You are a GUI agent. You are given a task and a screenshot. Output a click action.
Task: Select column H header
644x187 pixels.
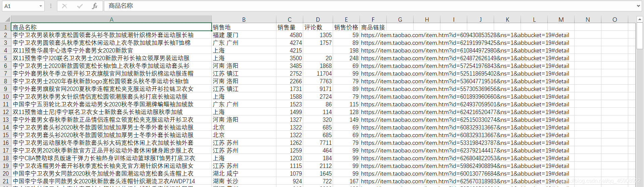[427, 19]
